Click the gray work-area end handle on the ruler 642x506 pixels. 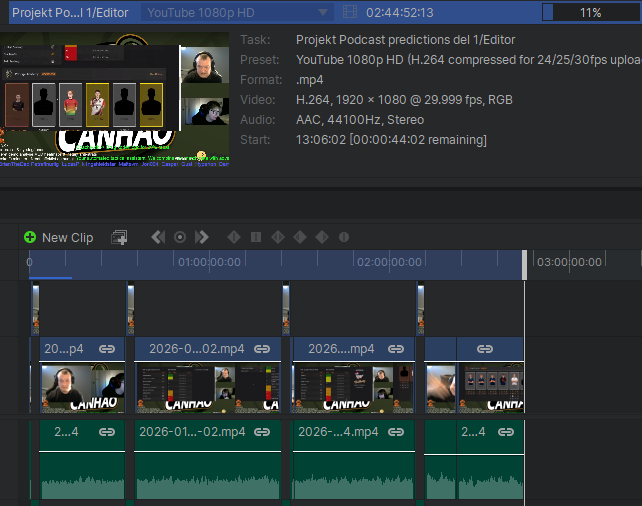524,265
